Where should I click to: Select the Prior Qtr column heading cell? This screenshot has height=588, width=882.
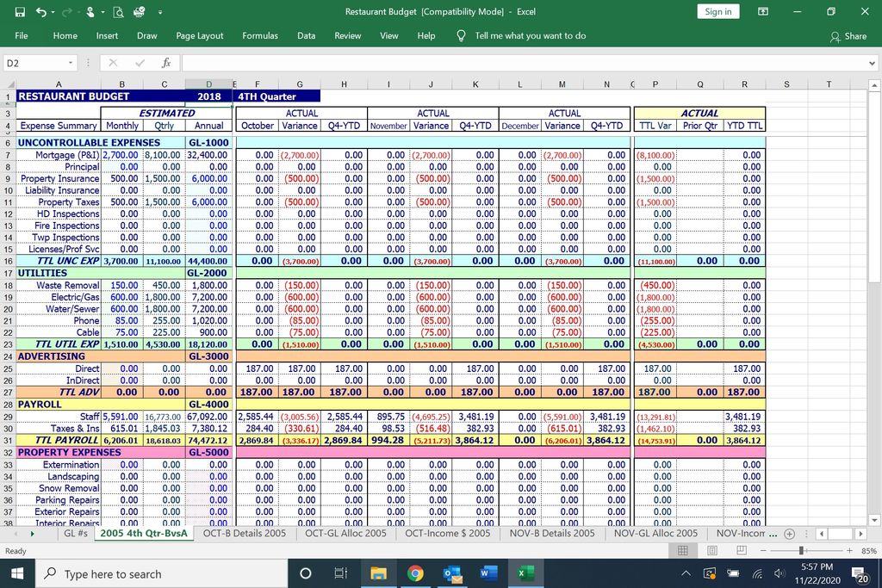tap(699, 126)
